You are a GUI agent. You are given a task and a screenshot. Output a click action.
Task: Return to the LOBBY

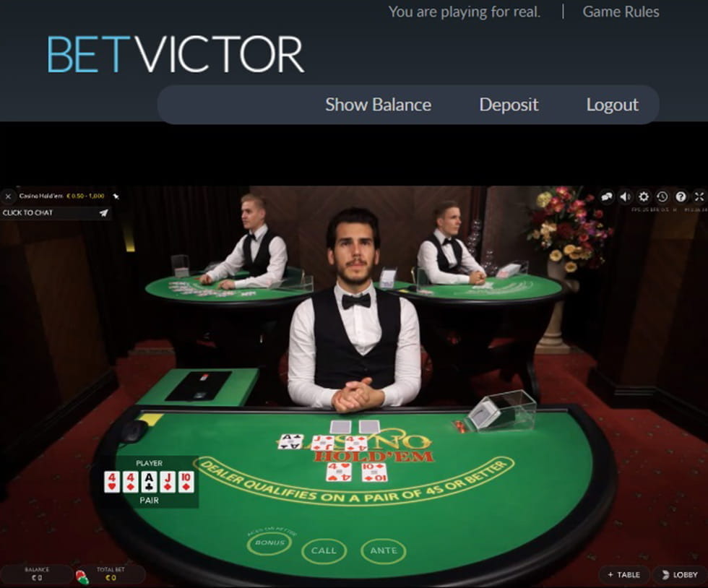[680, 575]
